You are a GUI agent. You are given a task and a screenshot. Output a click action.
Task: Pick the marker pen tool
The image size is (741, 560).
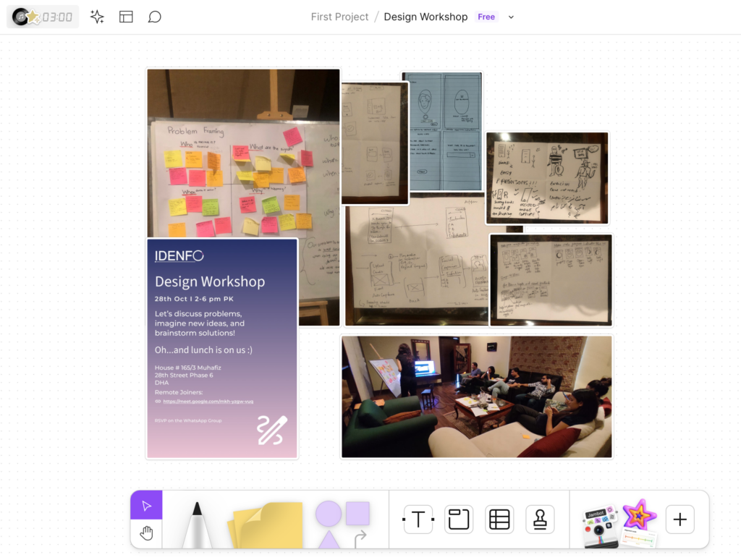(197, 525)
